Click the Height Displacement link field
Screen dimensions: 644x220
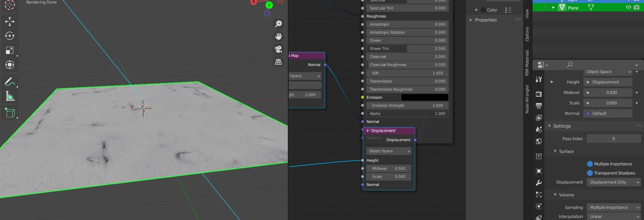point(608,82)
